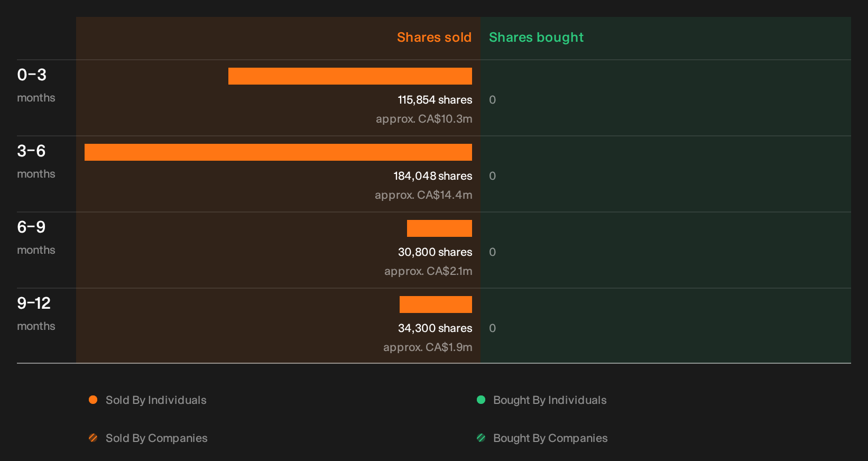The height and width of the screenshot is (461, 868).
Task: Click the 9-12 months orange bar
Action: pos(436,305)
